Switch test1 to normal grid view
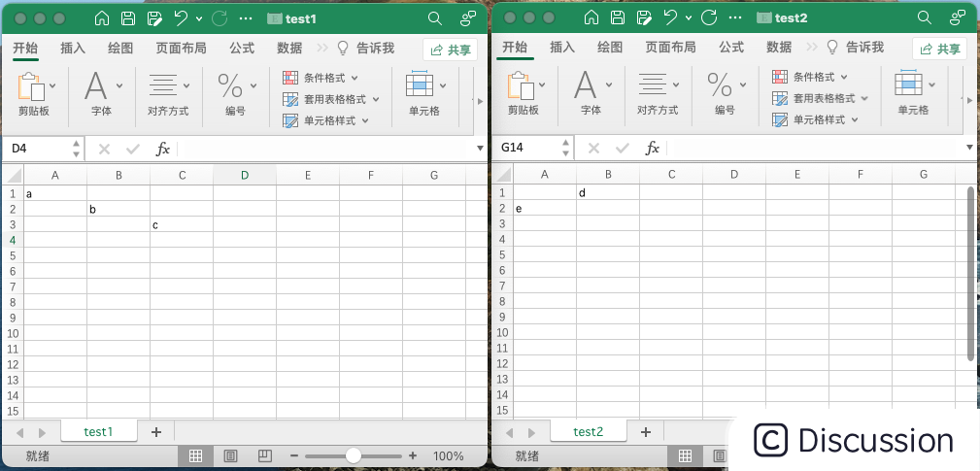Screen dimensions: 980x471 [x=195, y=456]
